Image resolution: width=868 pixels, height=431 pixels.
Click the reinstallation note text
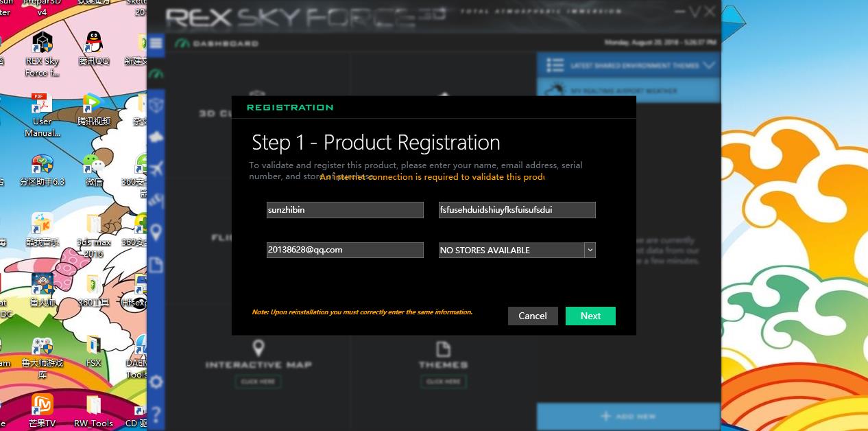click(362, 312)
